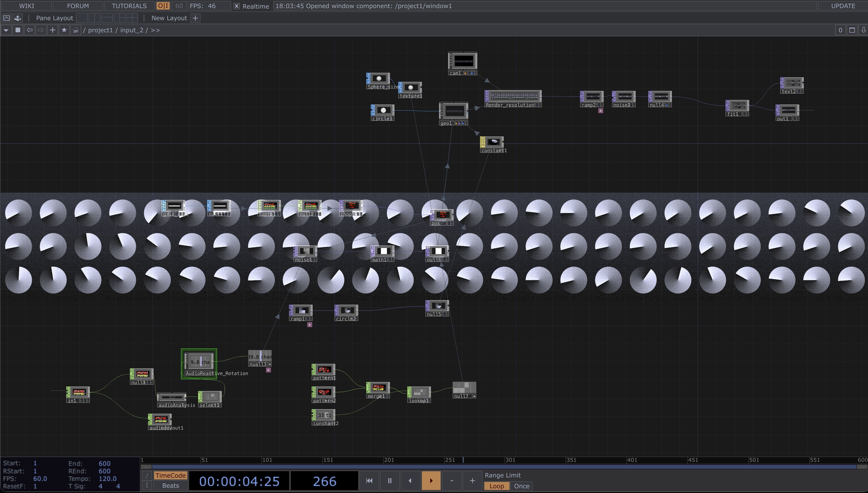Expand the path with the >> chevrons
Image resolution: width=868 pixels, height=493 pixels.
tap(155, 30)
